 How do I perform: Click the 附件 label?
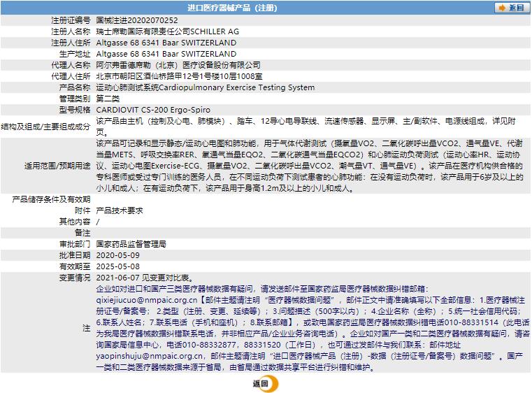(82, 210)
